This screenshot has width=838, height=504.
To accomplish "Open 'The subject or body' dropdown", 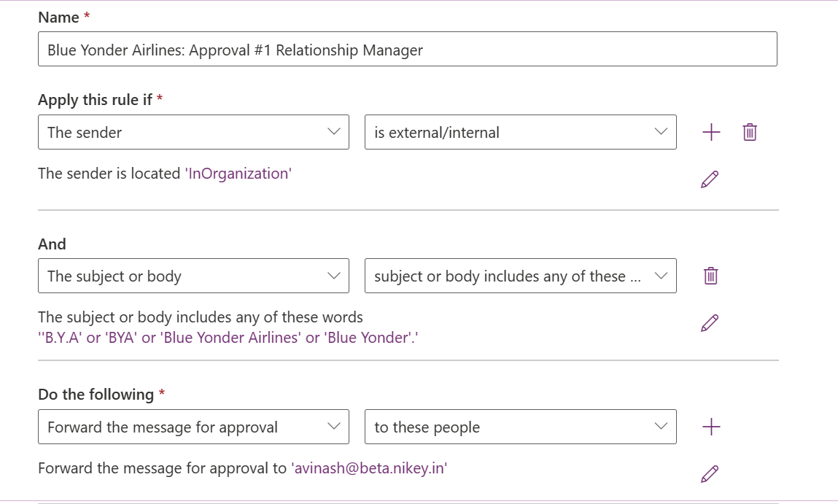I will click(193, 276).
